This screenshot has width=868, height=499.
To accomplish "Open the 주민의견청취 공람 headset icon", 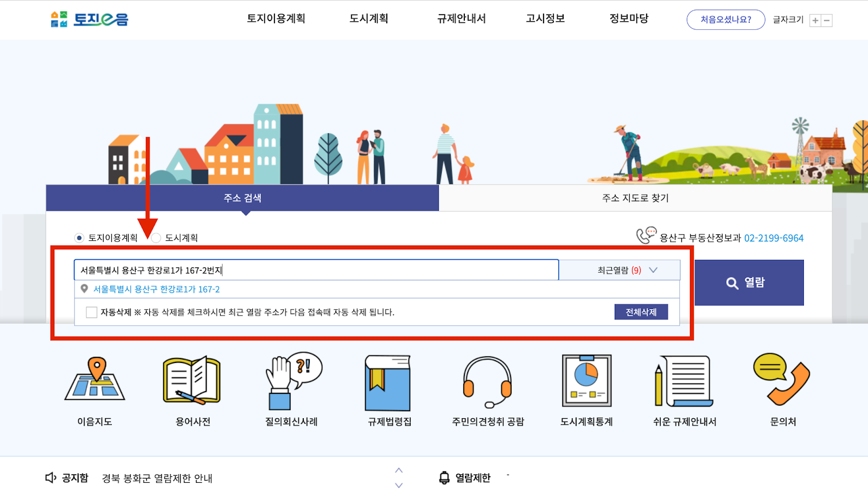I will pos(487,382).
